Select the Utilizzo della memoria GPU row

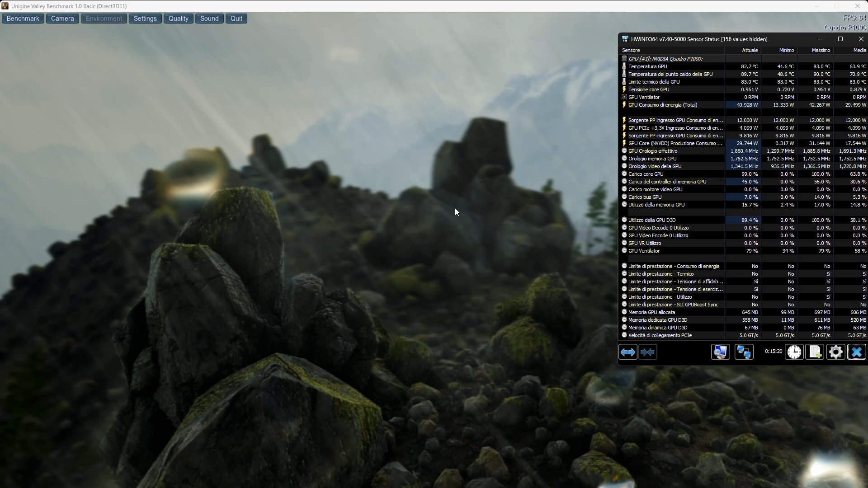pos(743,205)
